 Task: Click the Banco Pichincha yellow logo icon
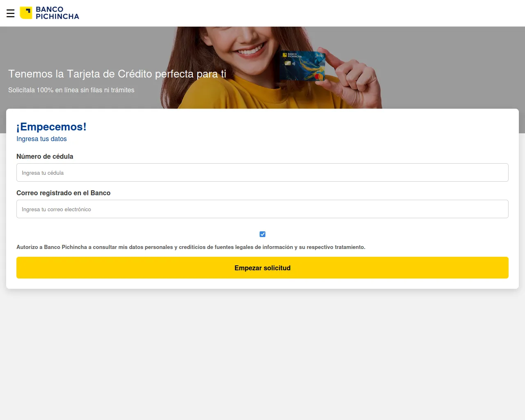click(25, 13)
